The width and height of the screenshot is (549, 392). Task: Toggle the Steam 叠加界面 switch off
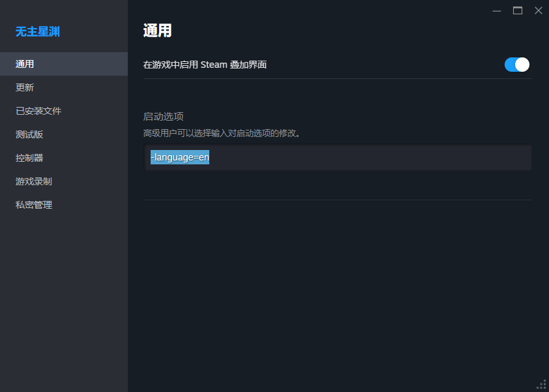pos(517,65)
